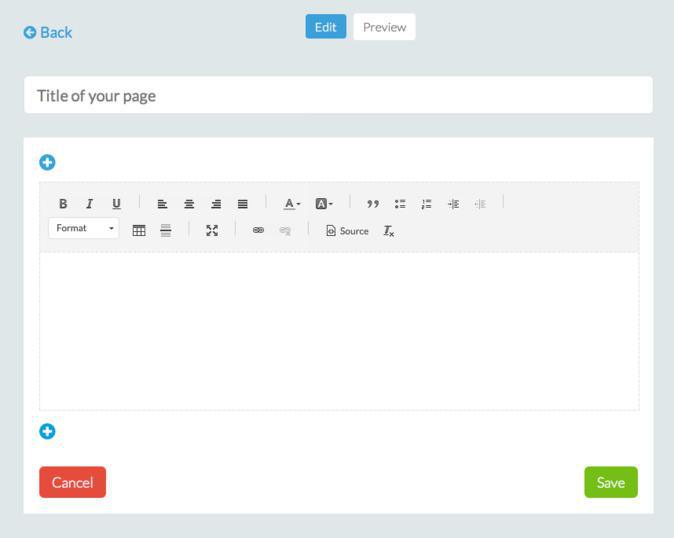Open the Format dropdown
This screenshot has height=538, width=674.
(84, 228)
